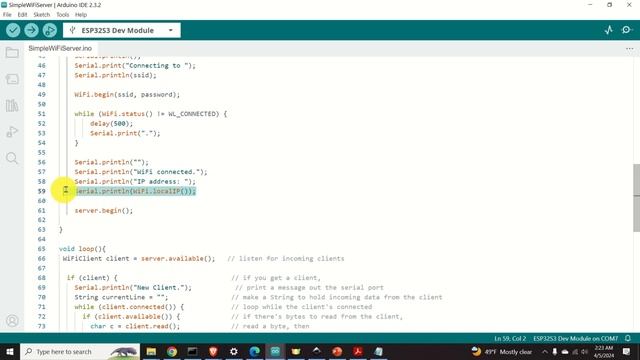Open the Debug sidebar panel
This screenshot has width=640, height=360.
click(12, 132)
